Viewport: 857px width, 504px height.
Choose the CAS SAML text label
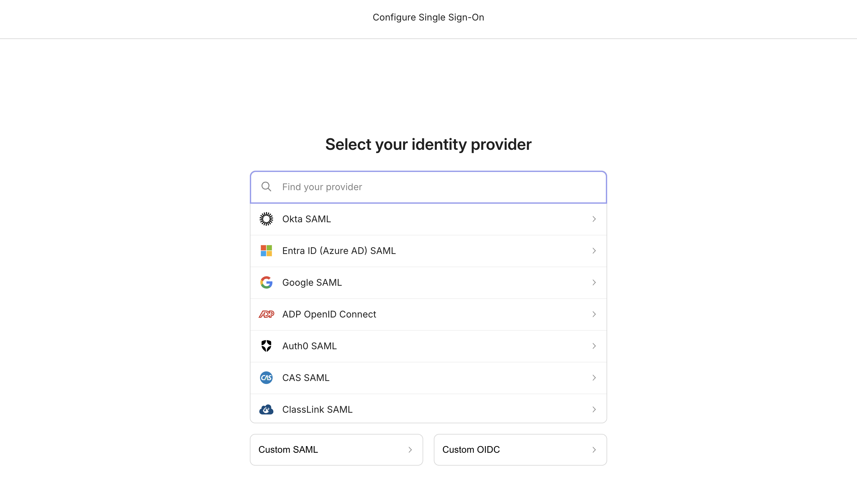[305, 378]
